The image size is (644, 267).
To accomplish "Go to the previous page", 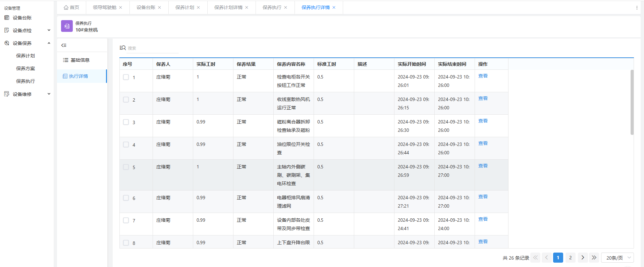I will pos(547,258).
